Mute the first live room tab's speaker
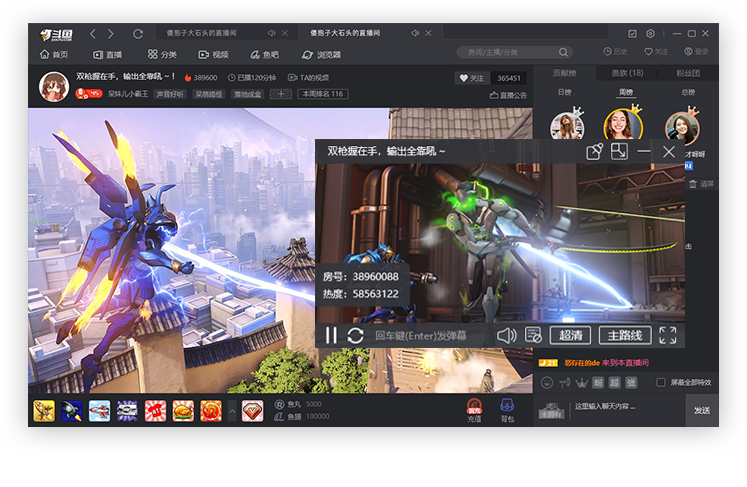The width and height of the screenshot is (747, 487). (x=272, y=33)
